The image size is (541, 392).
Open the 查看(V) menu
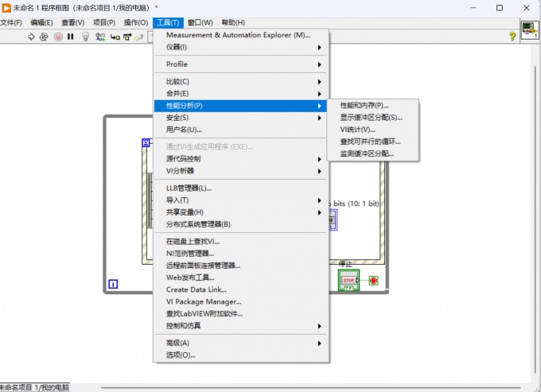[x=73, y=23]
